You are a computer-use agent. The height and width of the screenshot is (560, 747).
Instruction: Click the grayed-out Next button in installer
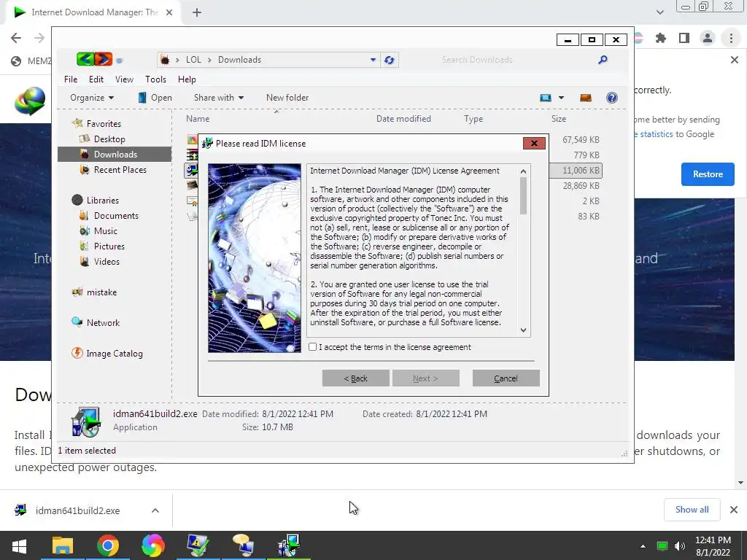426,378
